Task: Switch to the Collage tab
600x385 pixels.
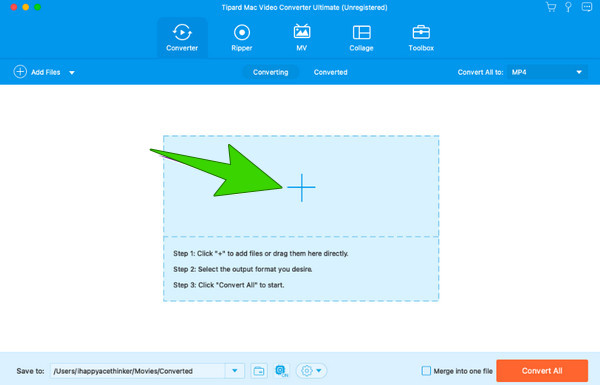Action: pyautogui.click(x=361, y=38)
